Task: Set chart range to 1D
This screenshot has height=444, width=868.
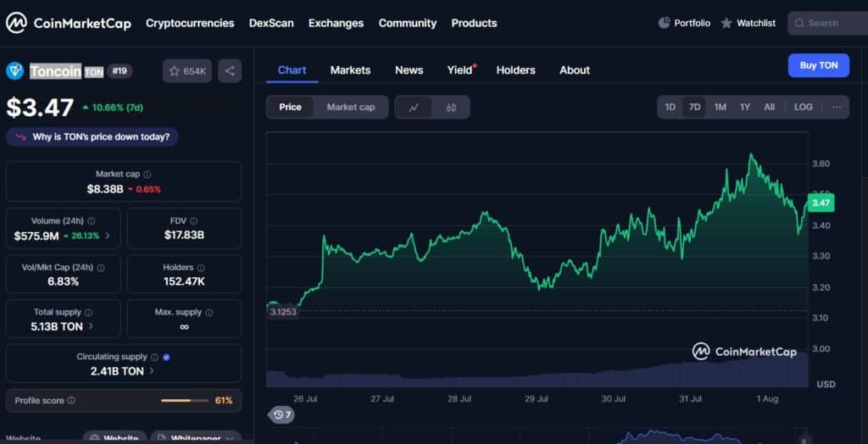Action: click(670, 107)
